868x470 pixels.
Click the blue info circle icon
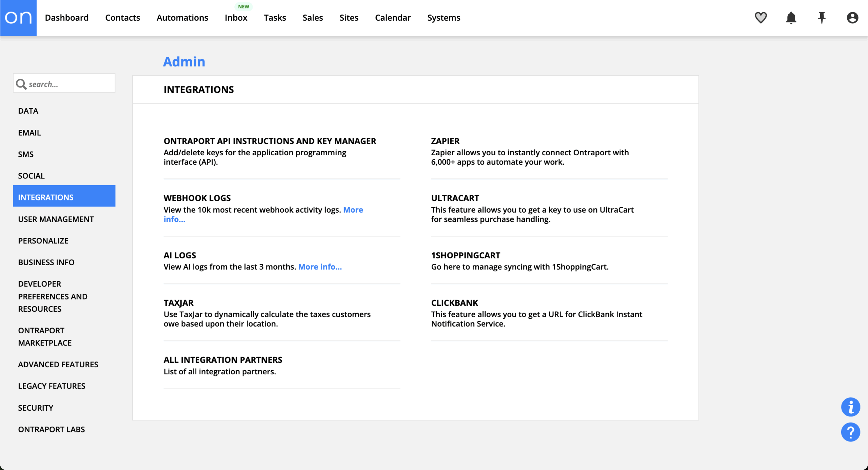click(850, 407)
